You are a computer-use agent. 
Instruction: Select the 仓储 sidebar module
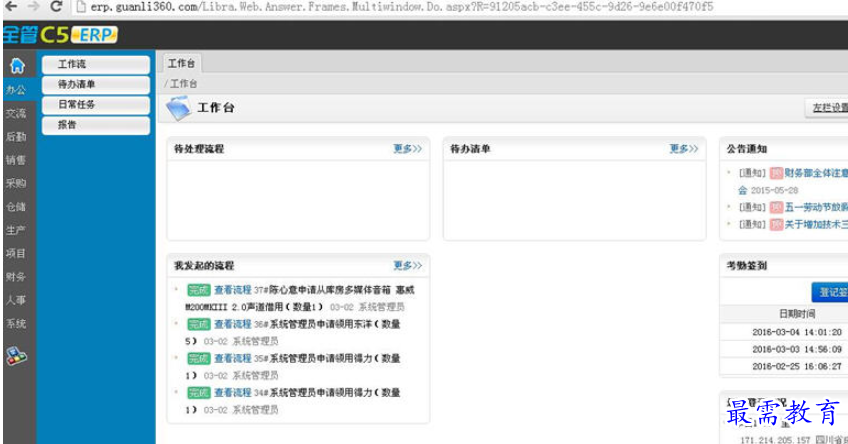(16, 207)
